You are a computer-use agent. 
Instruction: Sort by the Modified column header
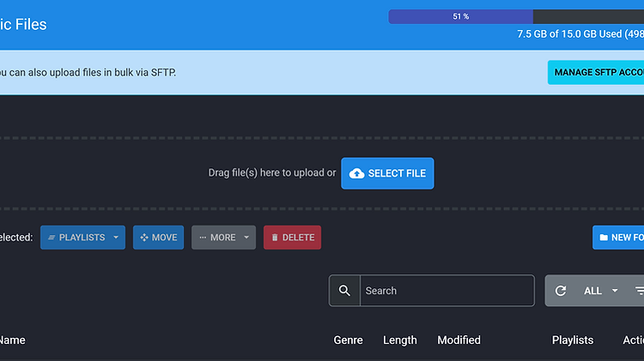pyautogui.click(x=459, y=340)
